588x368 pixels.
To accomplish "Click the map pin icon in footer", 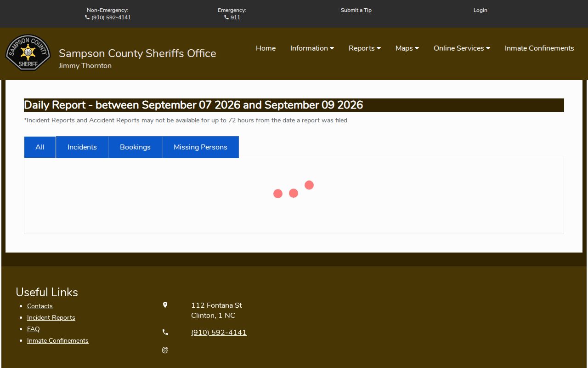I will [x=165, y=305].
